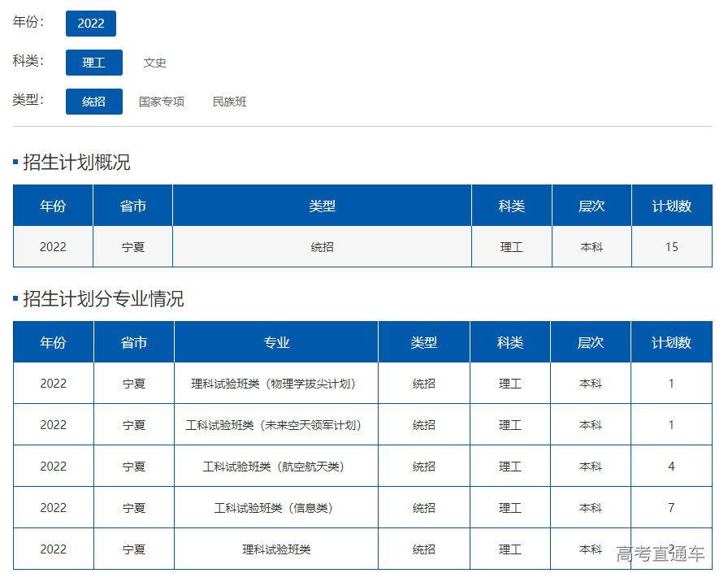Click the overview plan count 15 cell
This screenshot has width=728, height=586.
[671, 247]
